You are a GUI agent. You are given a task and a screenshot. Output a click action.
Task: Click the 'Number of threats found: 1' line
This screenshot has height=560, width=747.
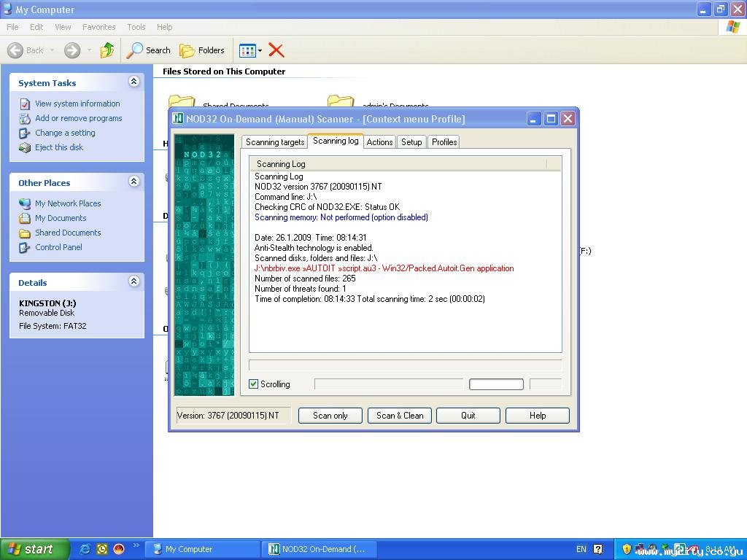301,289
